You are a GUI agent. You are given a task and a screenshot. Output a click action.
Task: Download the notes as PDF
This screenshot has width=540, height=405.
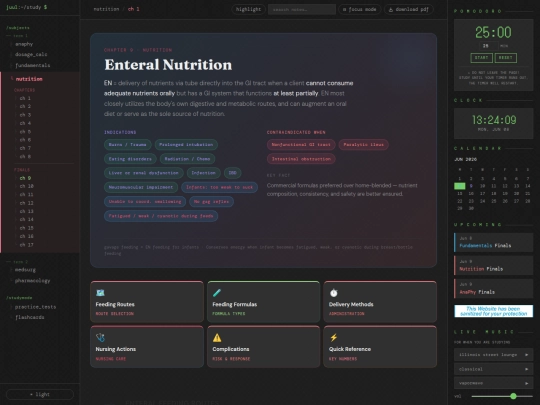point(409,9)
